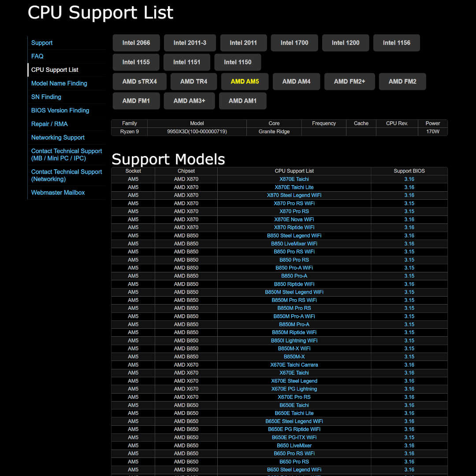Open the B650E PG-ITX WiFi link
The image size is (476, 476).
click(294, 438)
